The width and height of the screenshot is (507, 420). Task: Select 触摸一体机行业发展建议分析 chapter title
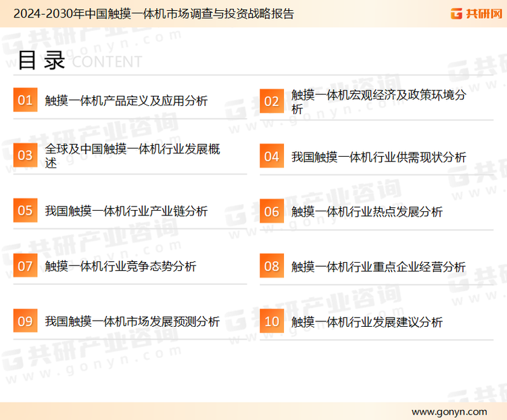point(367,322)
